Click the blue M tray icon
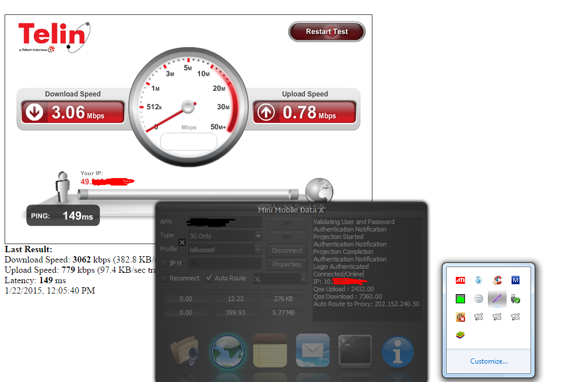 tap(515, 280)
